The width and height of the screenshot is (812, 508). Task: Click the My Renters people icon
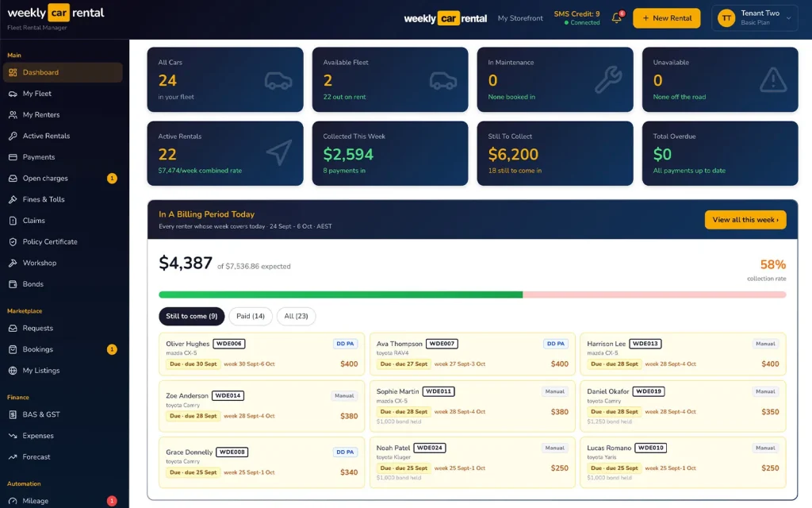click(13, 115)
